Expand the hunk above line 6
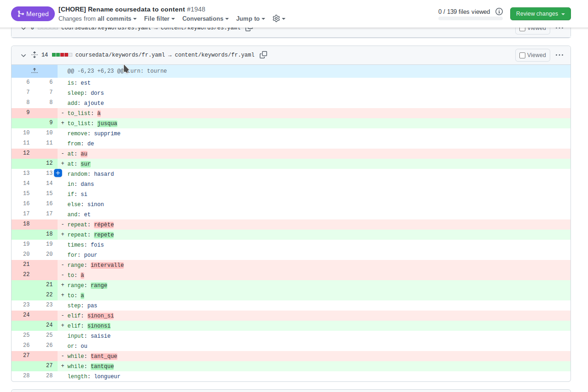The width and height of the screenshot is (588, 392). (x=34, y=70)
